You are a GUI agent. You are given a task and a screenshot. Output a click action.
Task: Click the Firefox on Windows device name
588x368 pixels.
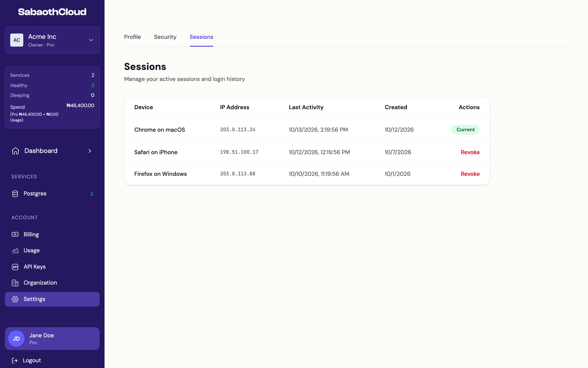coord(160,174)
